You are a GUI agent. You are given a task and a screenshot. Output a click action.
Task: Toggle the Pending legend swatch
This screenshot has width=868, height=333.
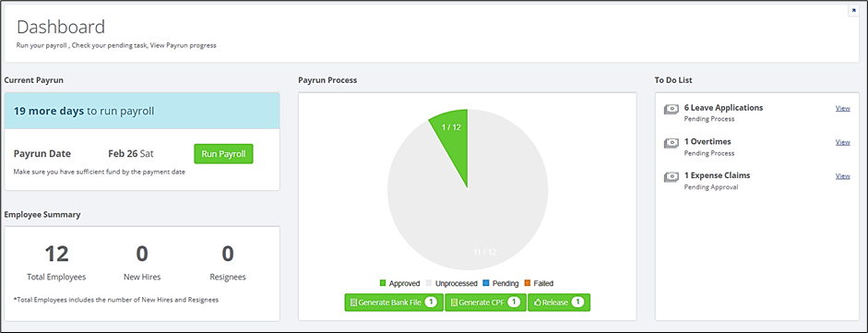[487, 283]
